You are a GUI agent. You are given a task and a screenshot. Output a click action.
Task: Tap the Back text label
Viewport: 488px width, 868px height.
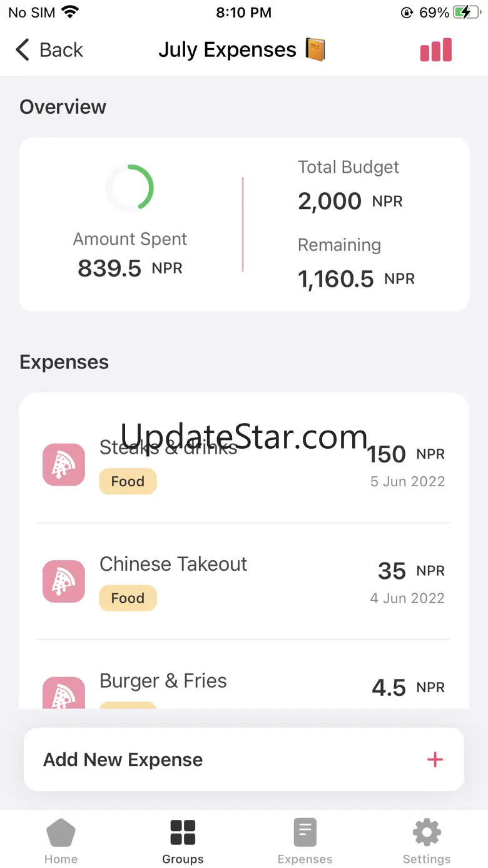(61, 50)
